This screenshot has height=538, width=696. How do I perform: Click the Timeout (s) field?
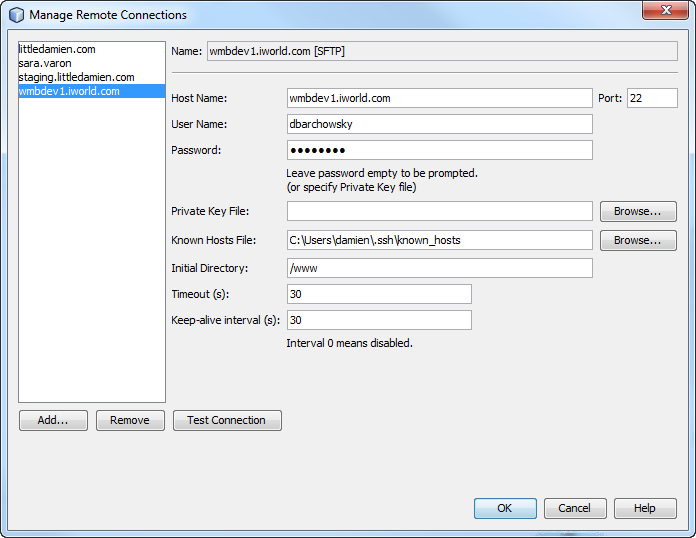pos(378,294)
